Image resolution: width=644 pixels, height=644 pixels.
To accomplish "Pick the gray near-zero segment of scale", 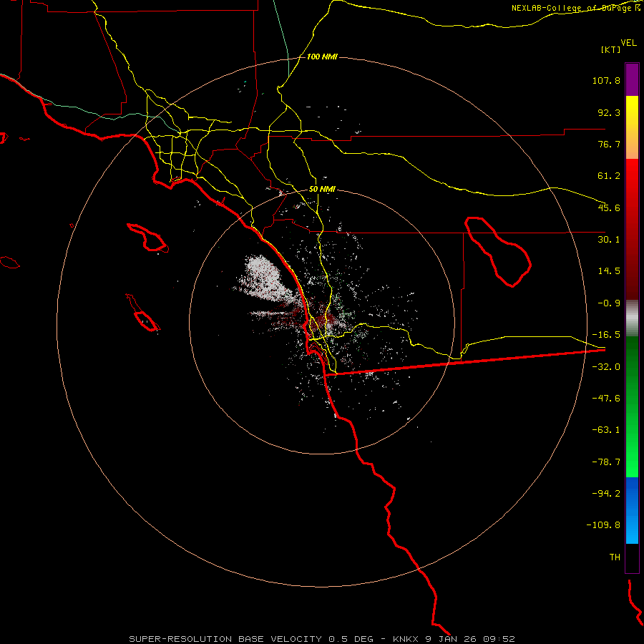I will pyautogui.click(x=632, y=318).
